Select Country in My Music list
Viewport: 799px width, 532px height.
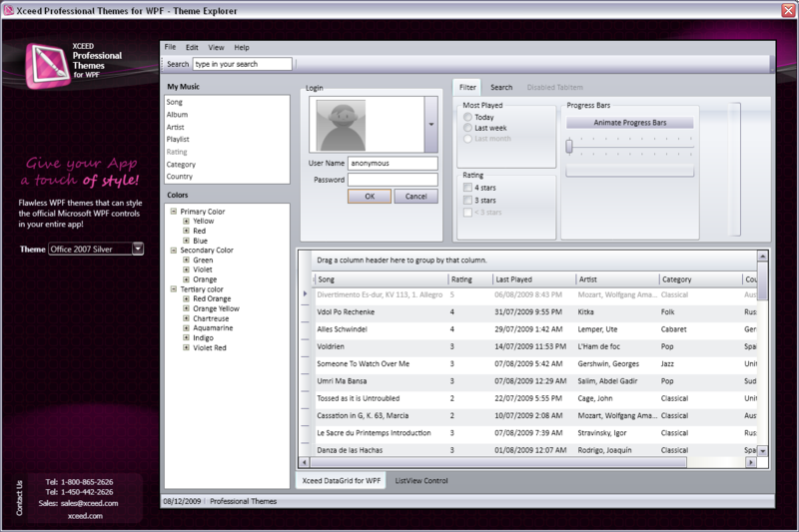227,176
